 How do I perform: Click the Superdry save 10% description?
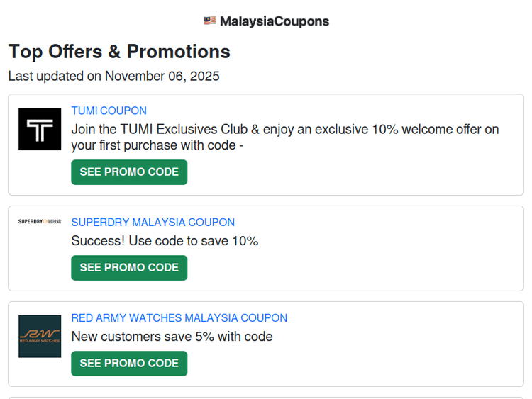click(165, 241)
